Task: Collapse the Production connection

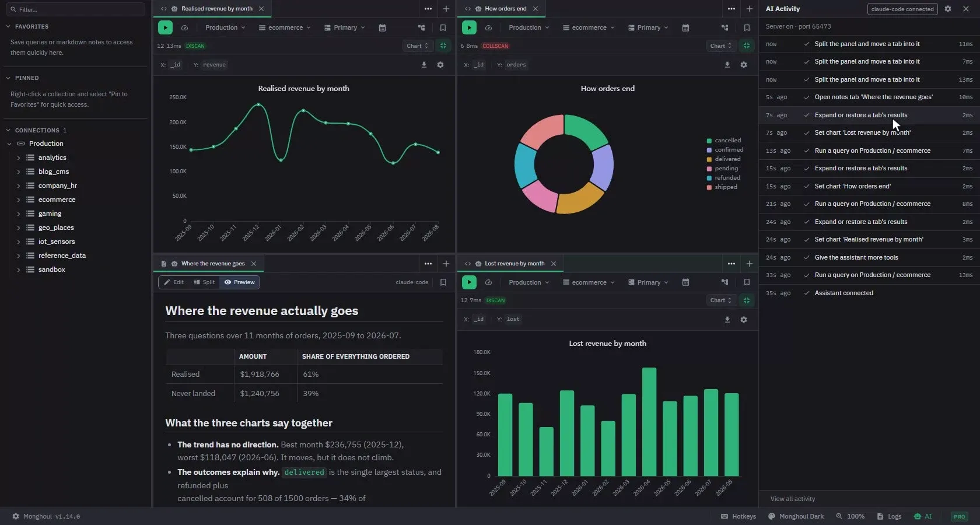Action: click(x=9, y=143)
